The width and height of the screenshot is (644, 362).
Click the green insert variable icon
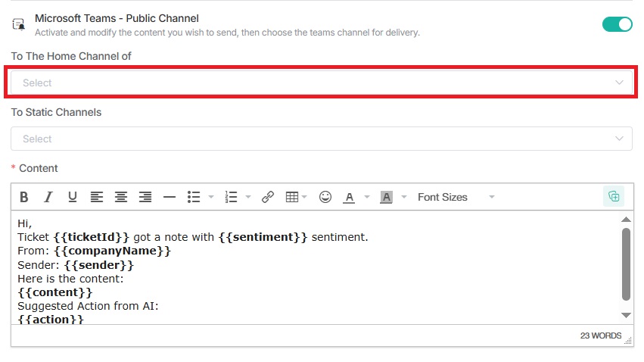click(x=614, y=196)
